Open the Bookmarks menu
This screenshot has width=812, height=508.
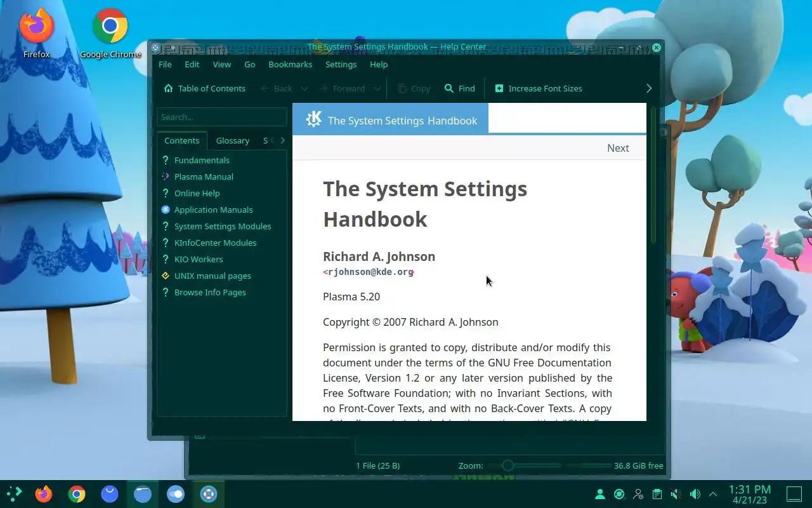coord(291,64)
